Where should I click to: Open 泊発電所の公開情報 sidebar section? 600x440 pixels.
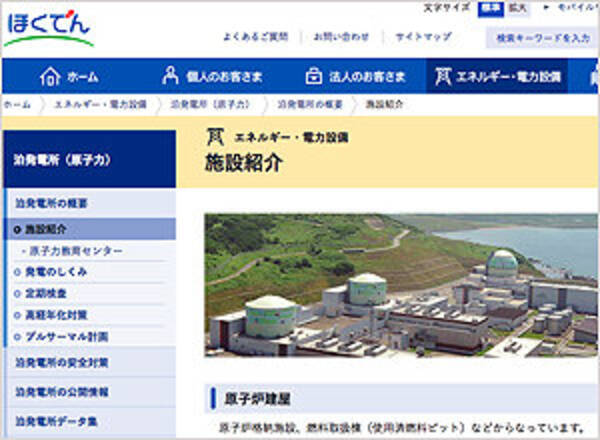pos(91,392)
